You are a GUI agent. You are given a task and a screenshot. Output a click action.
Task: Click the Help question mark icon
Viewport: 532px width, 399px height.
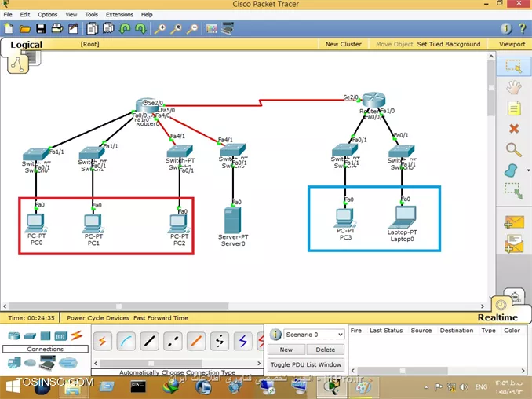pyautogui.click(x=523, y=29)
